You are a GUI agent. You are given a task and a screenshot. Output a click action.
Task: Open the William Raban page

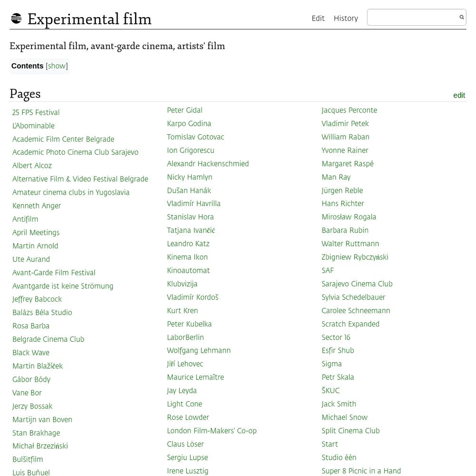click(x=346, y=137)
